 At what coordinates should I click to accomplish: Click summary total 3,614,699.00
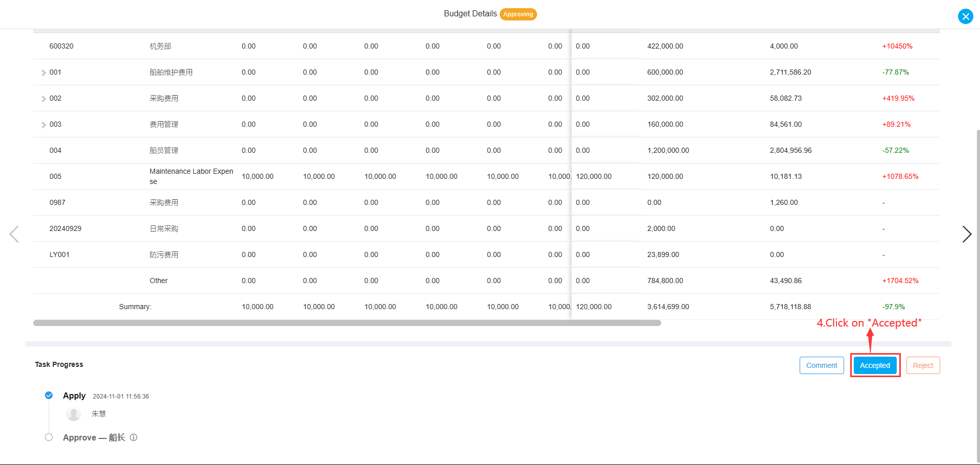pyautogui.click(x=668, y=307)
